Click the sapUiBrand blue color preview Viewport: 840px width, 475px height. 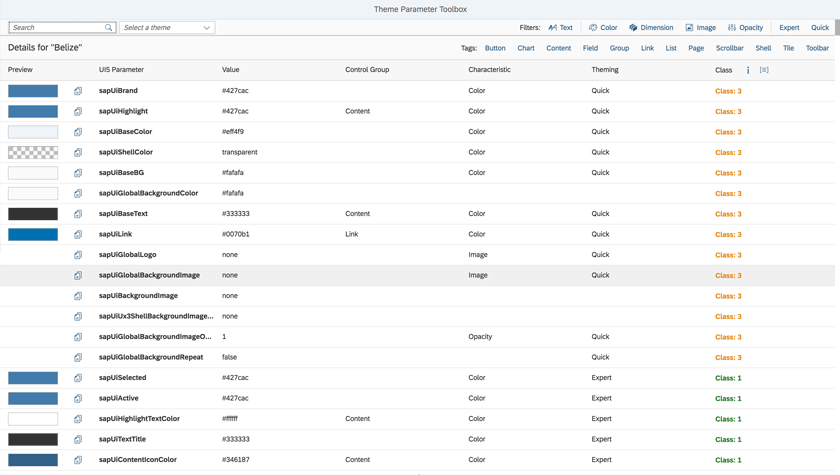(33, 91)
